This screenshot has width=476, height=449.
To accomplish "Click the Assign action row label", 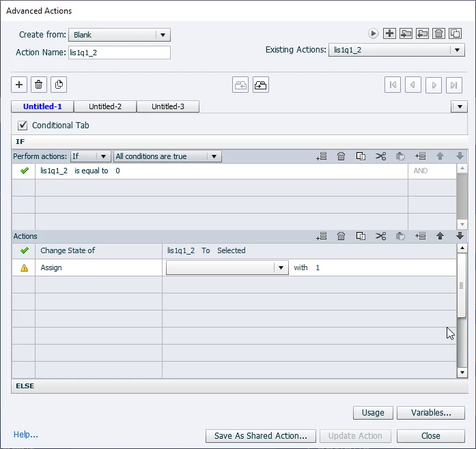I will pyautogui.click(x=51, y=267).
